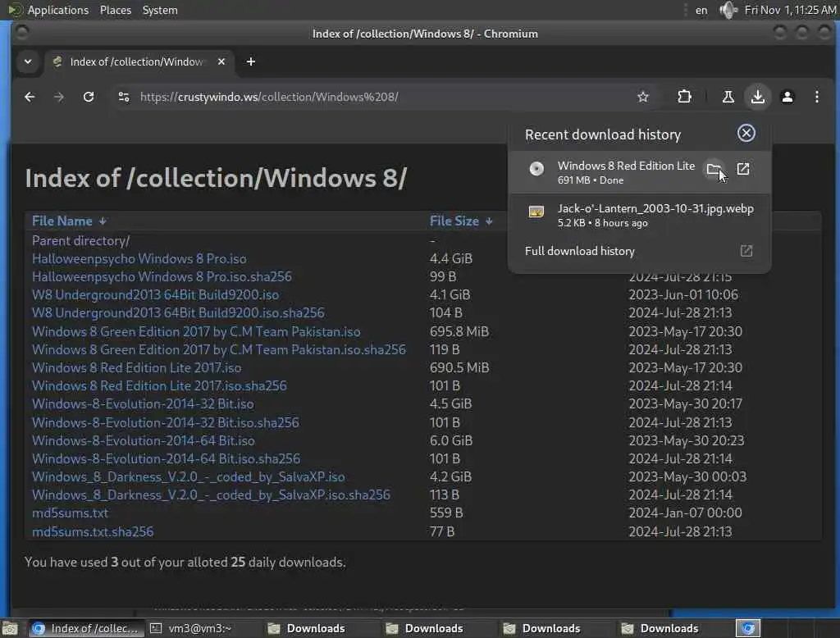Open md5sums.txt.sha256 file link
Screen dimensions: 840x638
[93, 532]
